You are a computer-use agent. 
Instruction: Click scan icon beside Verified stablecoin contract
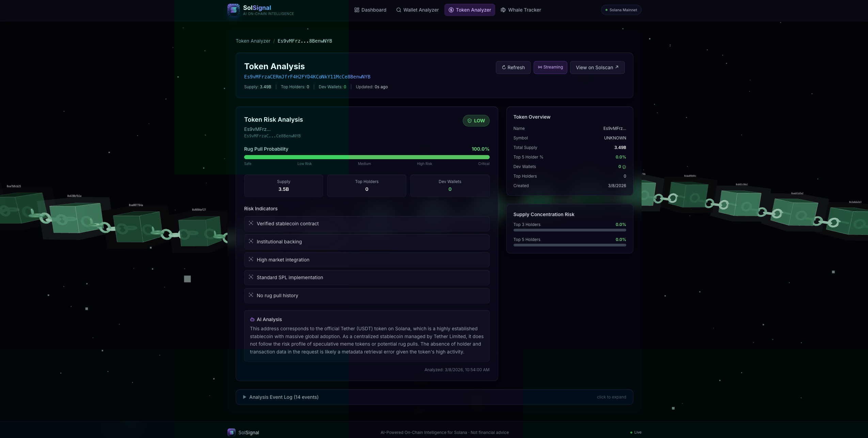click(251, 223)
